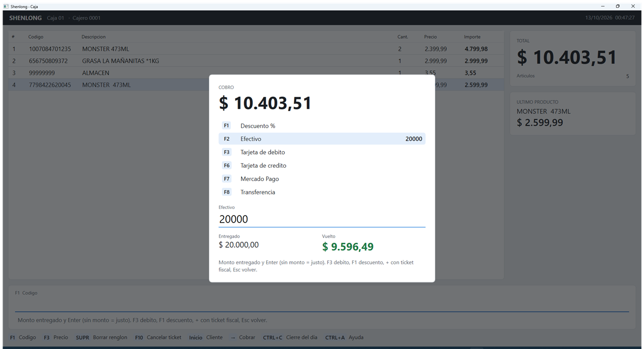The image size is (644, 349).
Task: Click the Precio column header in the ticket table
Action: 431,37
